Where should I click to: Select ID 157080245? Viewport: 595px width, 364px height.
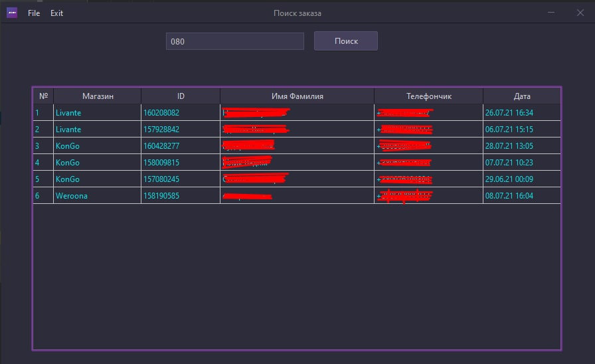[x=181, y=179]
